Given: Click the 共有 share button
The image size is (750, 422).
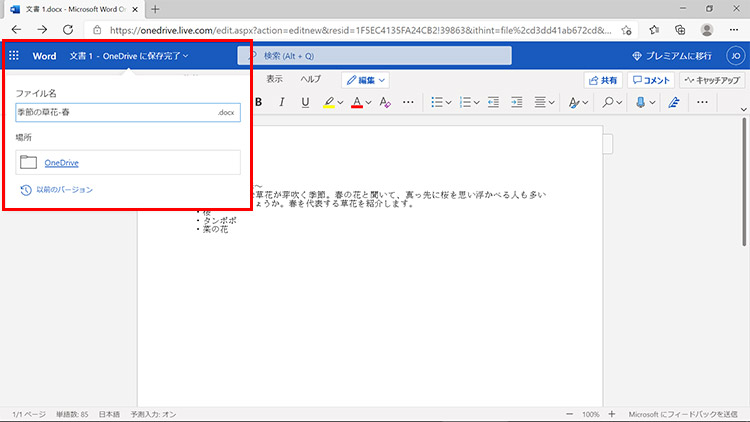Looking at the screenshot, I should pyautogui.click(x=603, y=80).
